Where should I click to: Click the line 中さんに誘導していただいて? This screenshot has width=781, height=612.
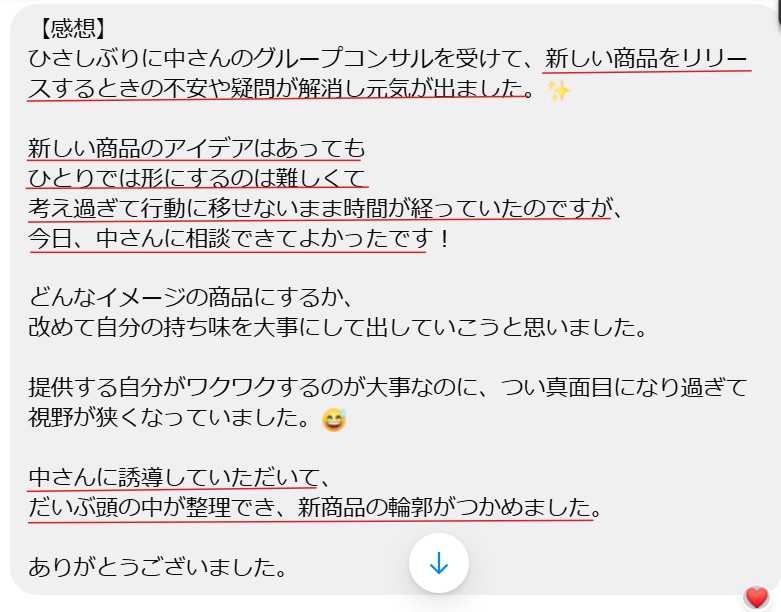(179, 477)
